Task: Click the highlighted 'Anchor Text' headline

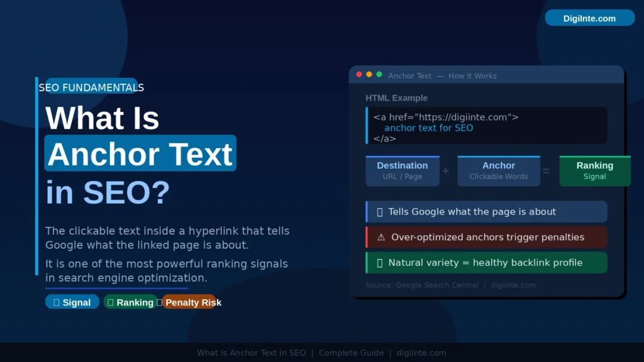Action: point(140,153)
